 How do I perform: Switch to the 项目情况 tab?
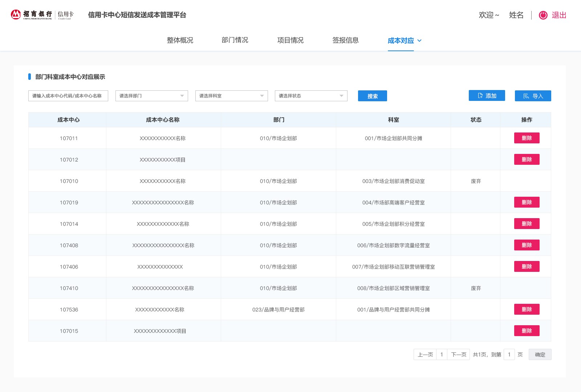[290, 40]
